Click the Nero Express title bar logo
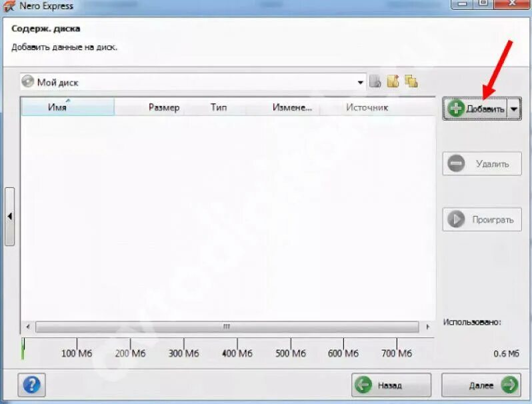 point(9,6)
